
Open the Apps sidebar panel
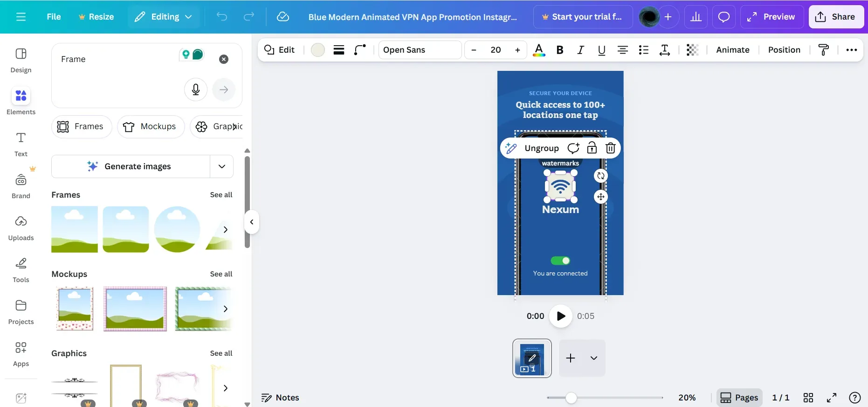point(21,354)
